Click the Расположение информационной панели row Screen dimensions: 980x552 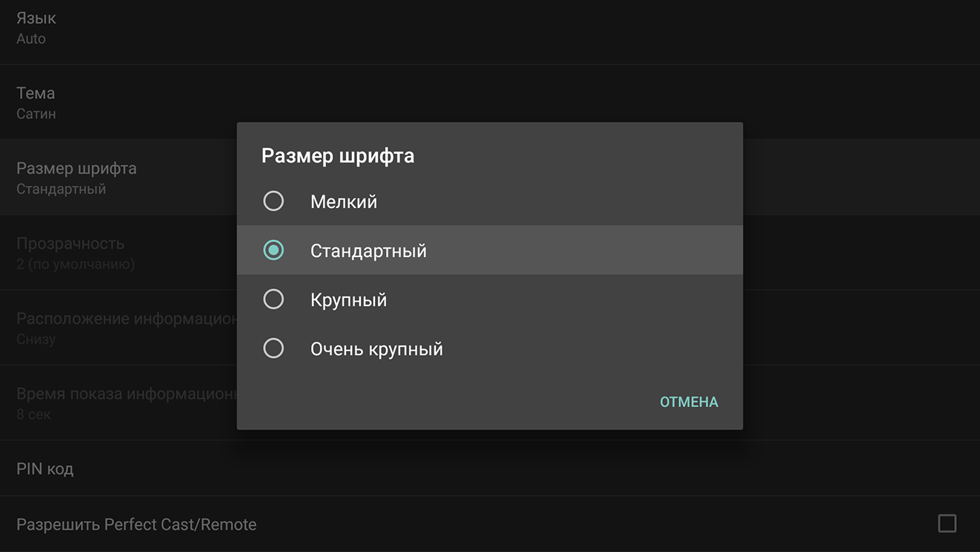pyautogui.click(x=119, y=328)
